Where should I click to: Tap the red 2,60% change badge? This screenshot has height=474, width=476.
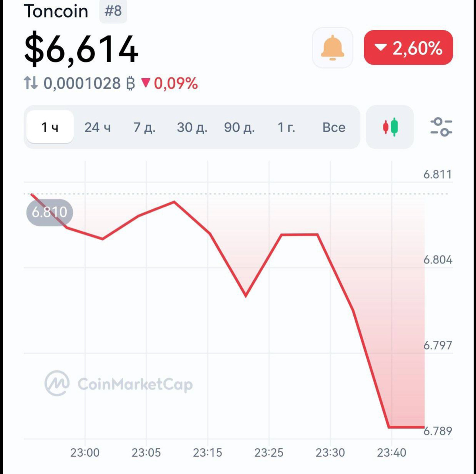click(408, 48)
